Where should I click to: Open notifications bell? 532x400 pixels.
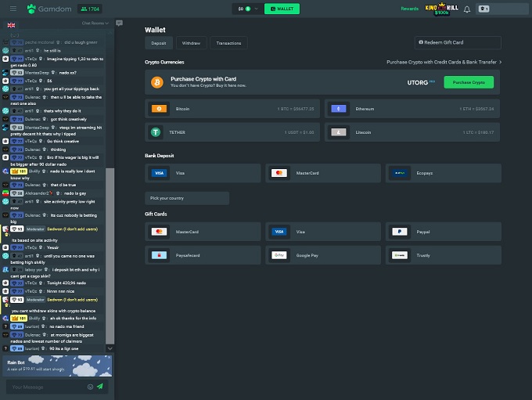pos(467,9)
